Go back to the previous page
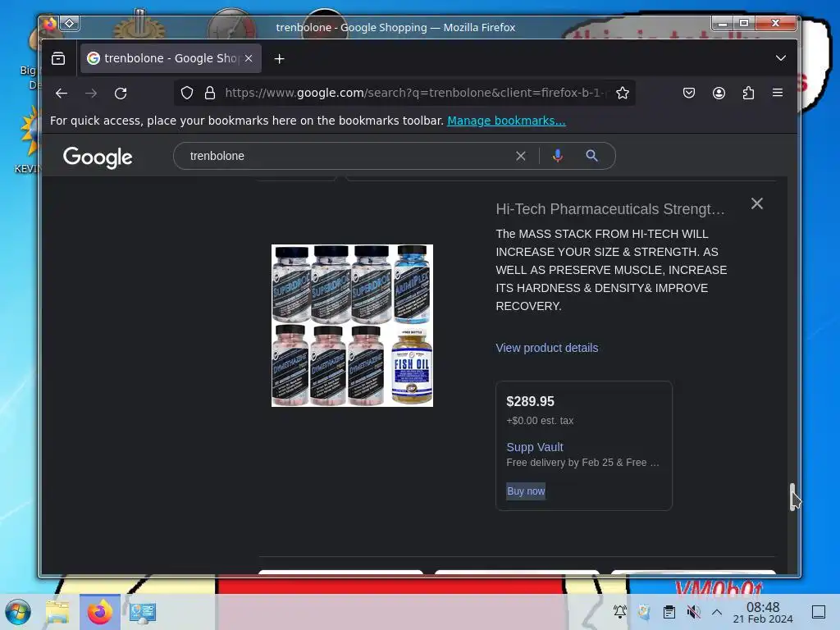The height and width of the screenshot is (630, 840). point(62,94)
